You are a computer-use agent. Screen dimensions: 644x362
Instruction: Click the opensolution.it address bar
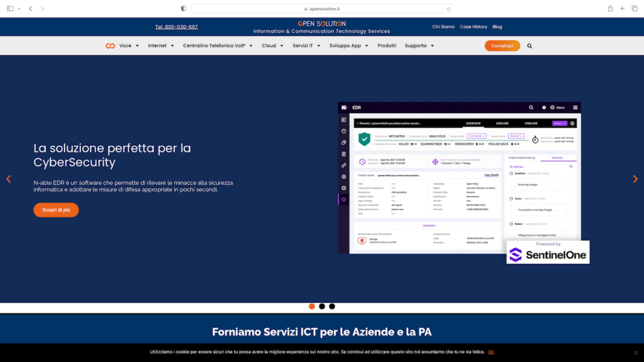click(322, 9)
